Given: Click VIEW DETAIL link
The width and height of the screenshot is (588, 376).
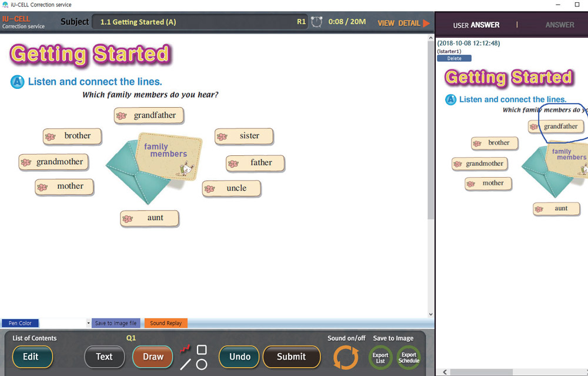Looking at the screenshot, I should point(399,24).
